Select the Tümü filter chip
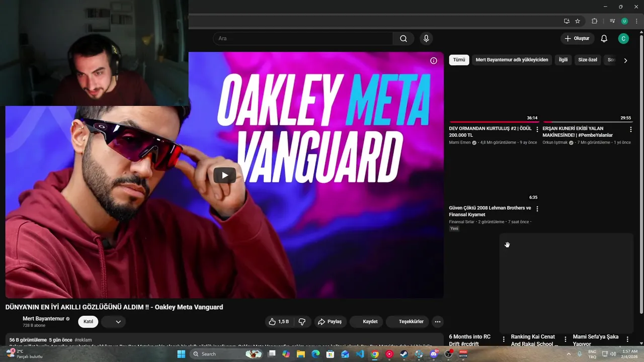 click(x=459, y=60)
